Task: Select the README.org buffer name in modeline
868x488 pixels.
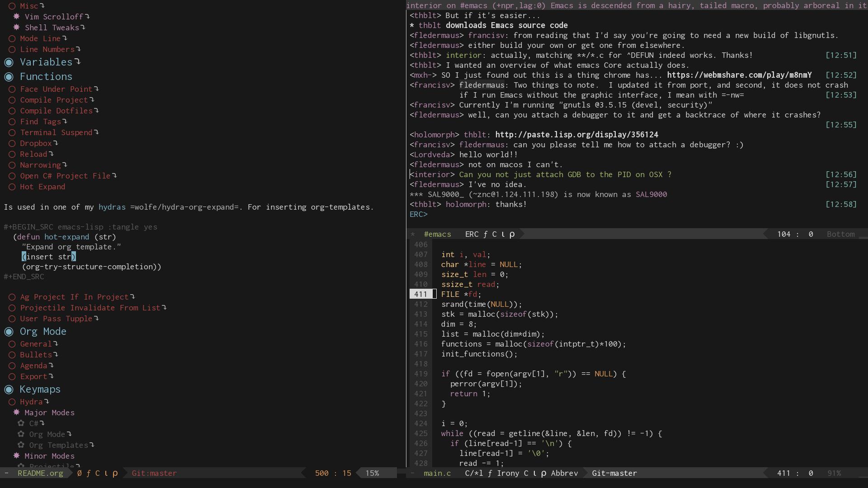Action: pos(40,473)
